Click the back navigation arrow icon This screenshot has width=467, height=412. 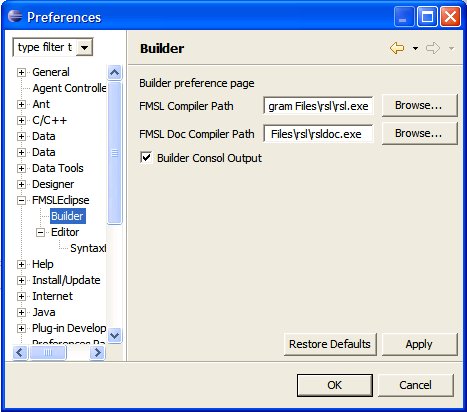(397, 48)
